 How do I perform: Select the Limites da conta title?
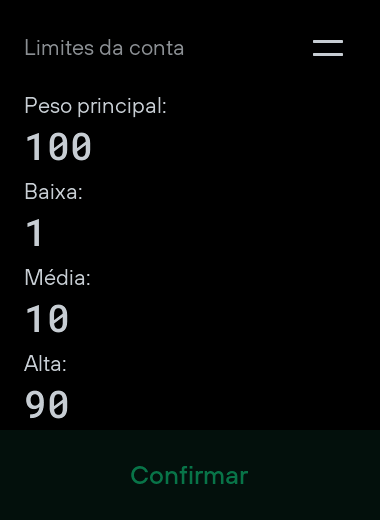click(104, 48)
